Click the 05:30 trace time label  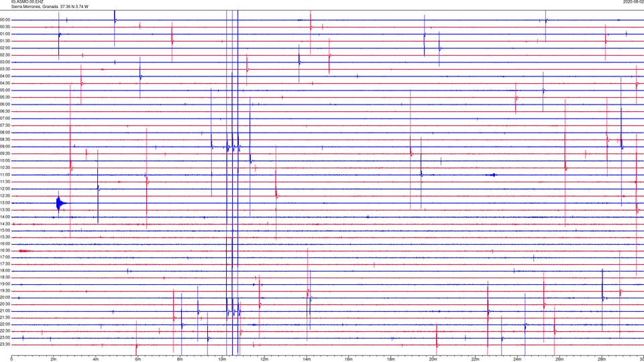[x=5, y=97]
